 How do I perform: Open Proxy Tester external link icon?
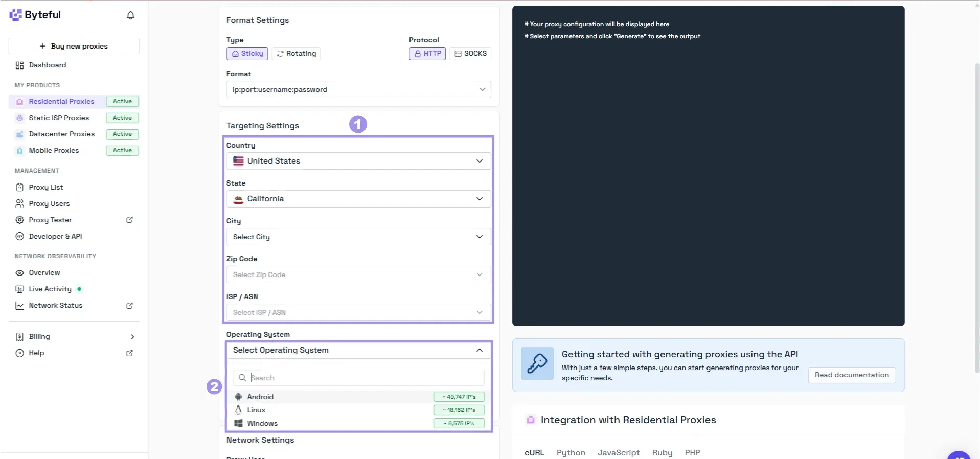click(129, 220)
